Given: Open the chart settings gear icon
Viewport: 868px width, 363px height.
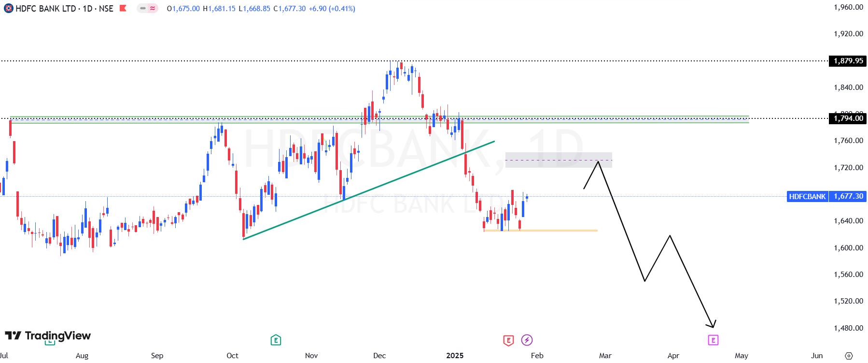Looking at the screenshot, I should coord(849,356).
